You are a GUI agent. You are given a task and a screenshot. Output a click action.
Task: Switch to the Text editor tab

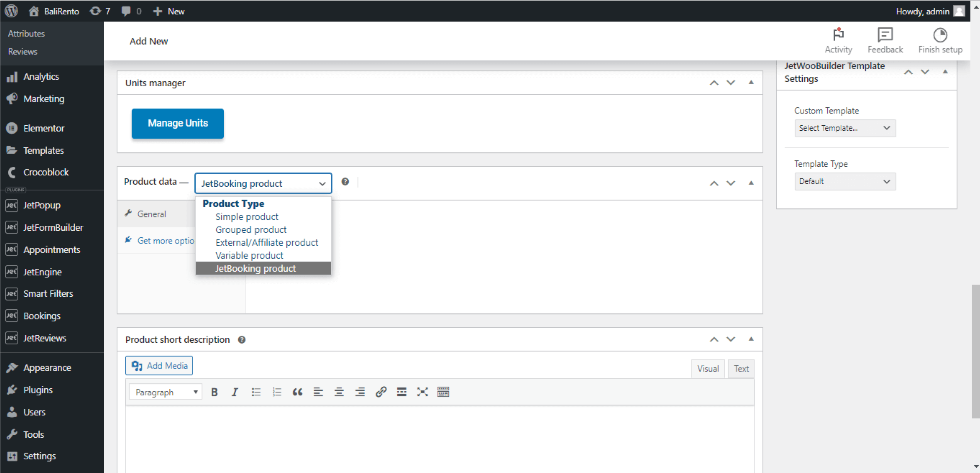click(741, 368)
